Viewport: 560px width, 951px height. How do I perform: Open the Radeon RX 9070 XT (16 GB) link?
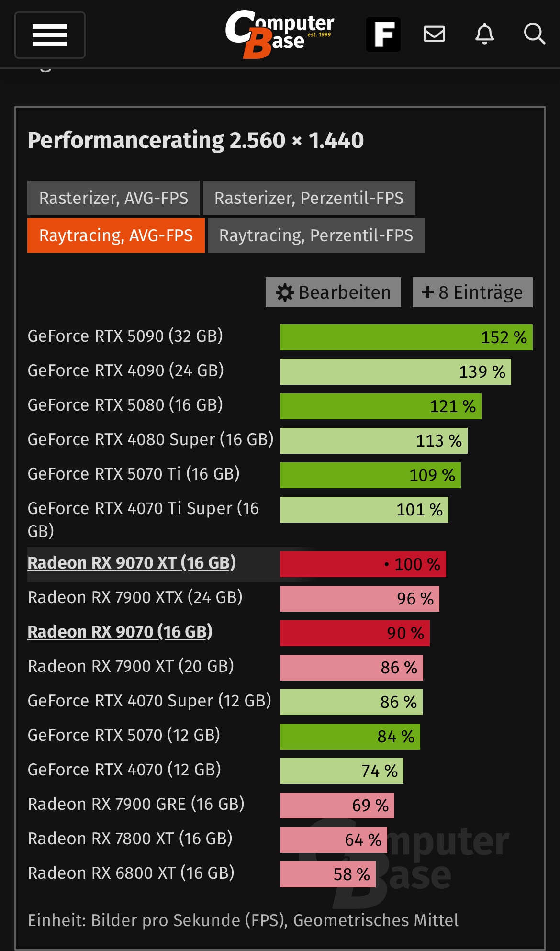pos(132,563)
